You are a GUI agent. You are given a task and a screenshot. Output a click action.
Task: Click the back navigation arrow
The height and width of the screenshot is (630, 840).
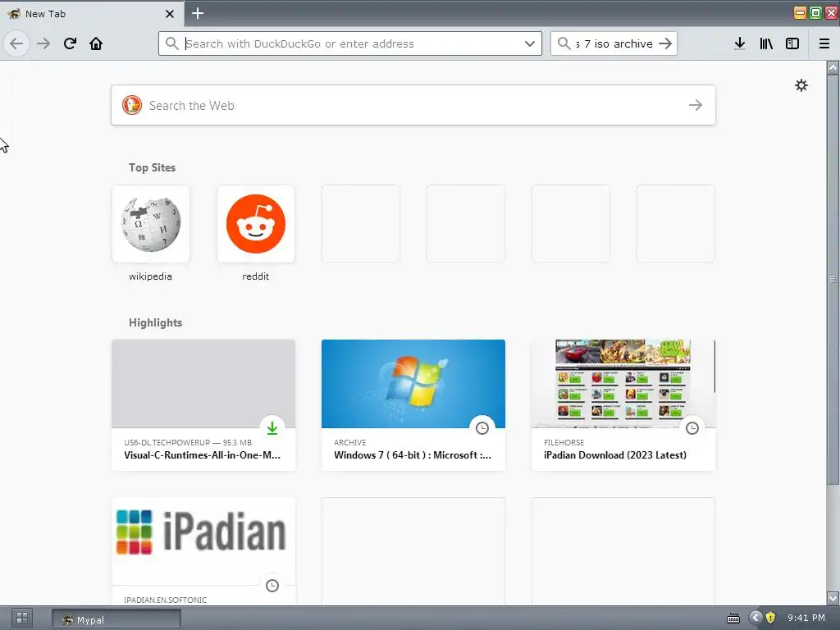click(16, 43)
